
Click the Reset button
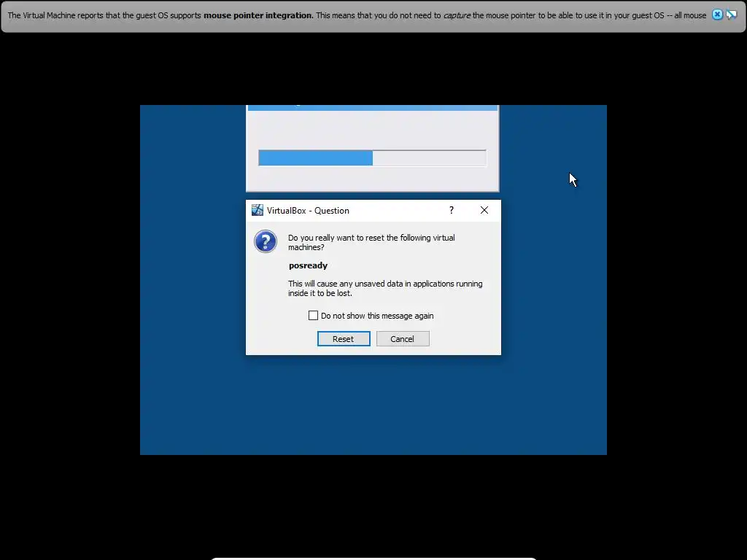pyautogui.click(x=344, y=338)
